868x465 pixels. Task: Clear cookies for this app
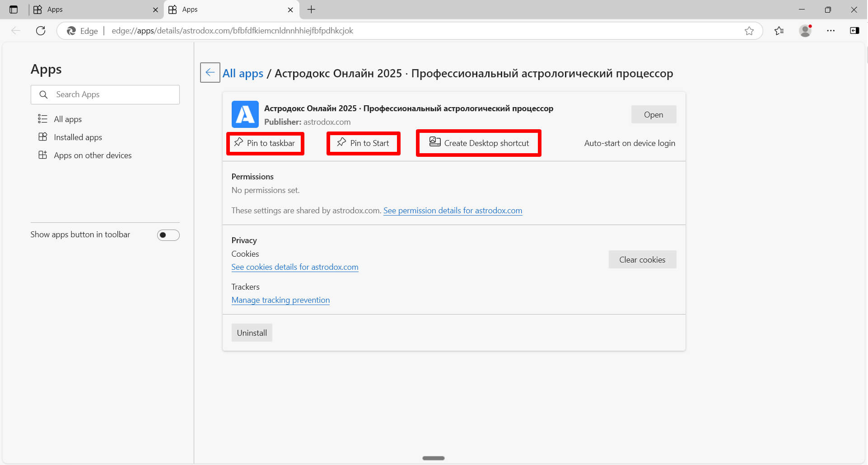point(642,260)
